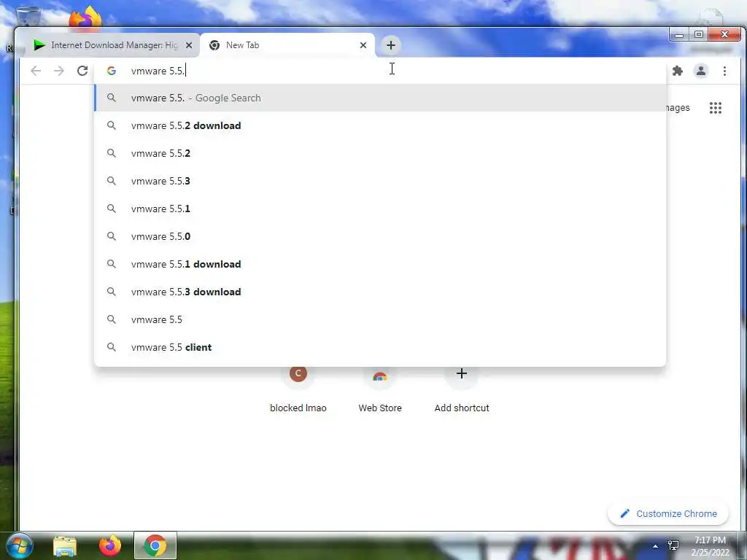Reload the current page
Screen dimensions: 747x560
[x=82, y=71]
